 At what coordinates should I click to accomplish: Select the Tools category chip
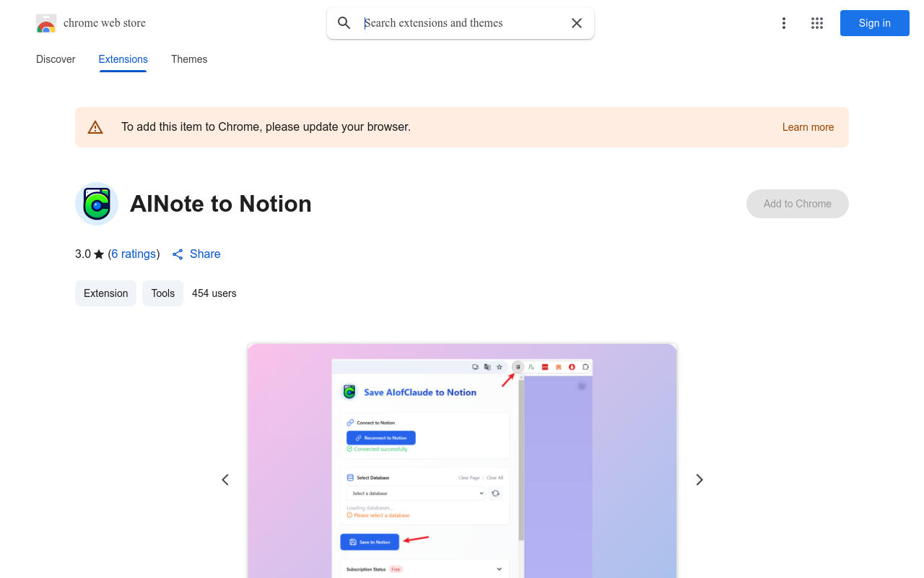point(162,293)
